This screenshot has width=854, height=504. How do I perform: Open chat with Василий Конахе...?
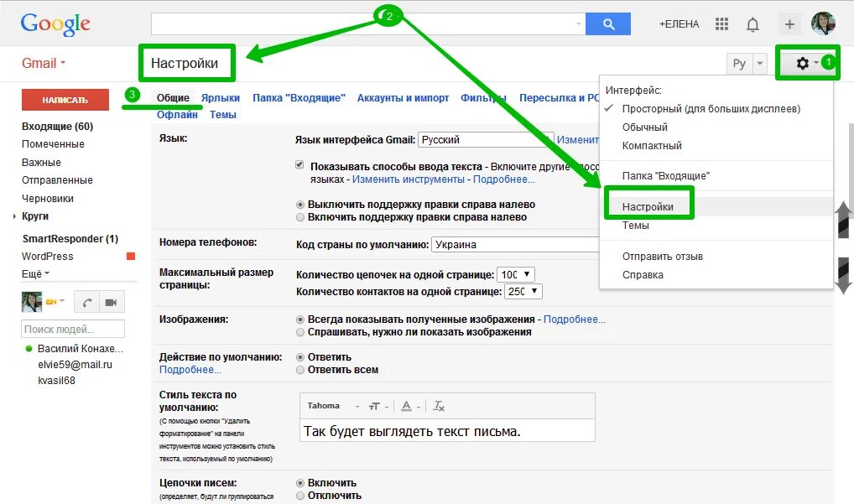point(80,348)
